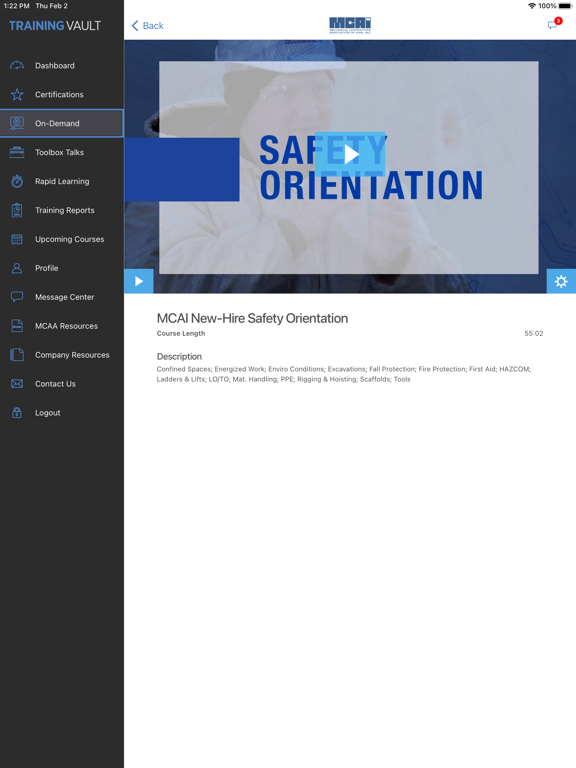Click the 1:22 PM clock in the status bar
Viewport: 576px width, 768px height.
(x=17, y=6)
